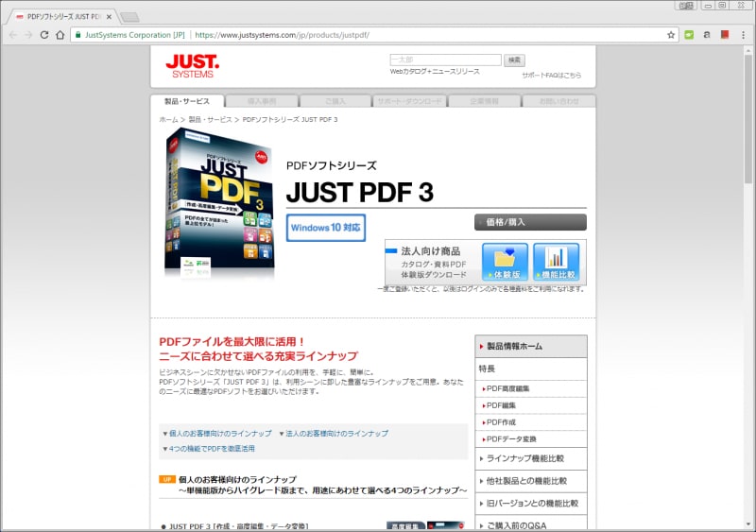Open ラインナップ機能比較 in the side menu
756x532 pixels.
(x=531, y=458)
